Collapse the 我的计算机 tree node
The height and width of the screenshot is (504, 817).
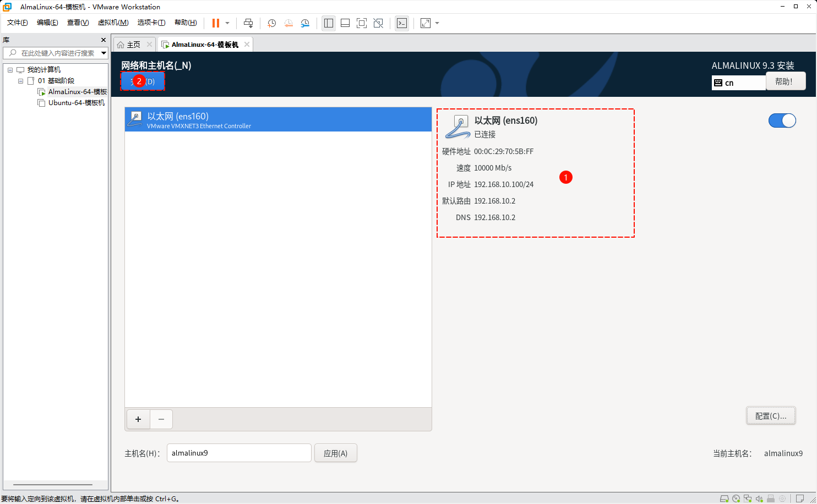point(10,70)
